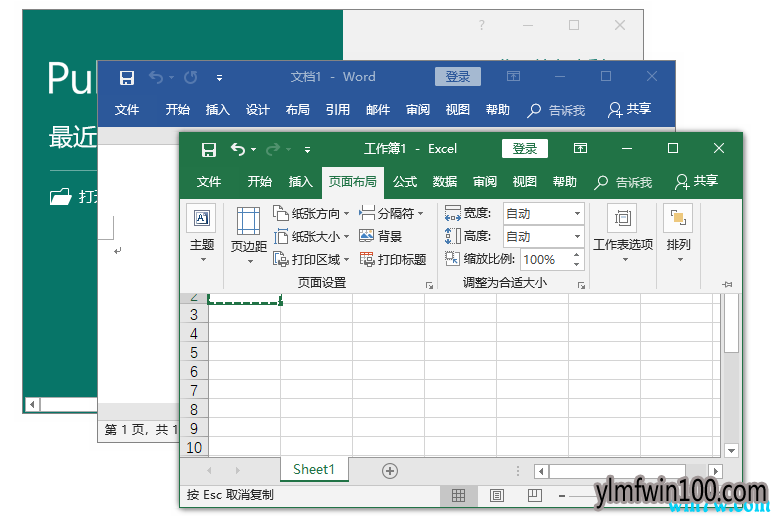This screenshot has width=778, height=518.
Task: Click the repeat icon in Word toolbar
Action: tap(191, 77)
